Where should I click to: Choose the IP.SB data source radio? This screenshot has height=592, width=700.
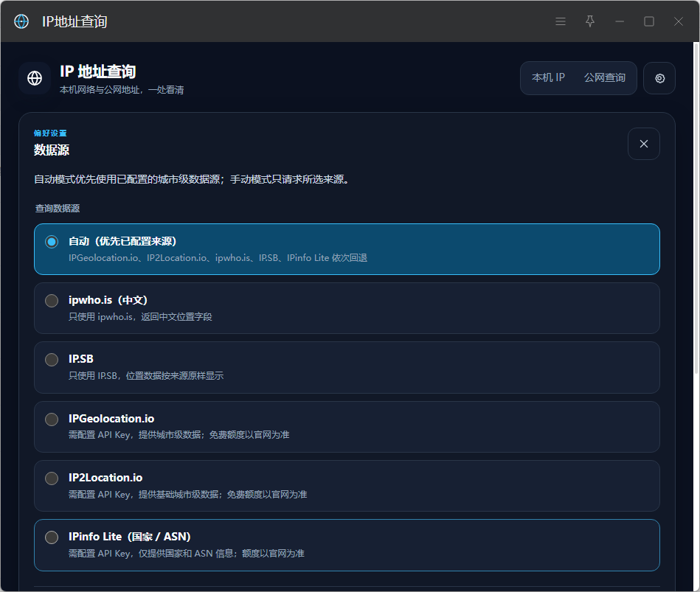tap(52, 360)
